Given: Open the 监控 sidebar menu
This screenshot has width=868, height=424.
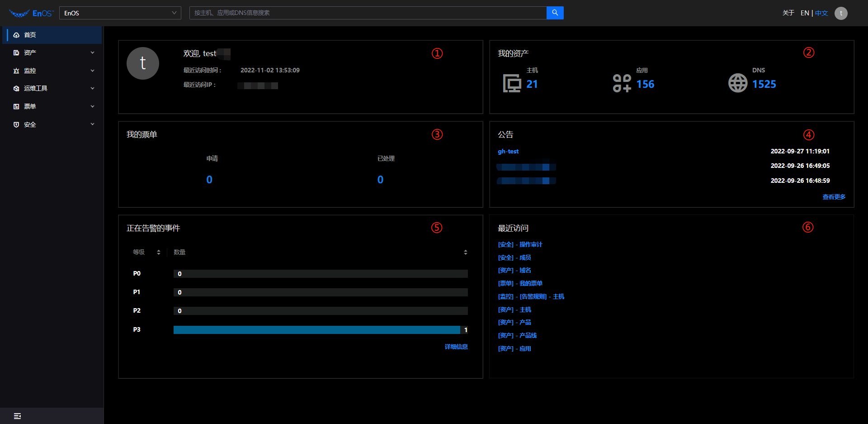Looking at the screenshot, I should point(52,71).
